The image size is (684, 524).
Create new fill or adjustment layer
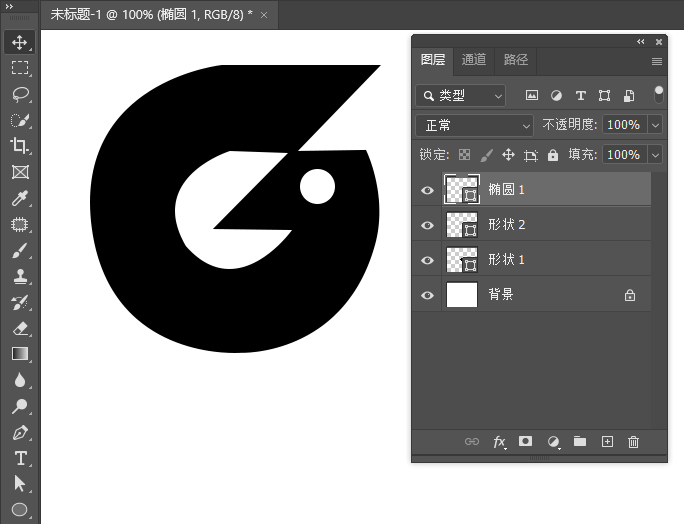[x=553, y=442]
